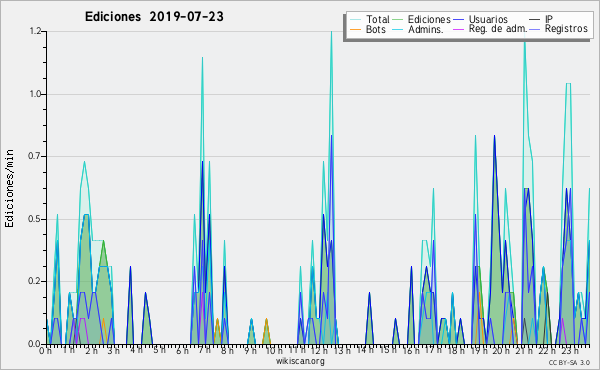Click the y-axis label 'Ediciones/min'

point(10,188)
